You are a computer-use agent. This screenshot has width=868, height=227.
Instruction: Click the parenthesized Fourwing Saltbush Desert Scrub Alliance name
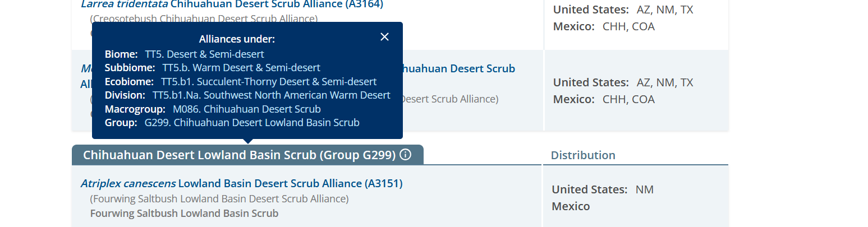coord(219,199)
